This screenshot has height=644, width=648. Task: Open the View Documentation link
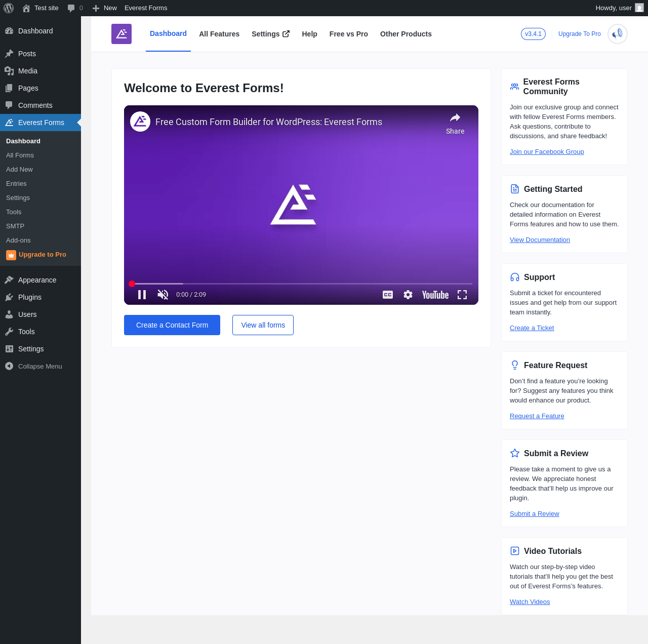pyautogui.click(x=540, y=240)
